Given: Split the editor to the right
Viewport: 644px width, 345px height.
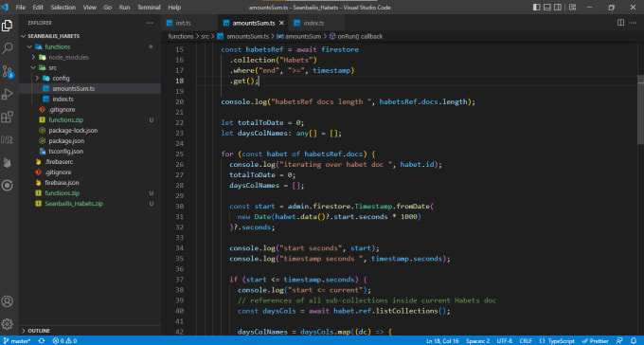Looking at the screenshot, I should 620,23.
